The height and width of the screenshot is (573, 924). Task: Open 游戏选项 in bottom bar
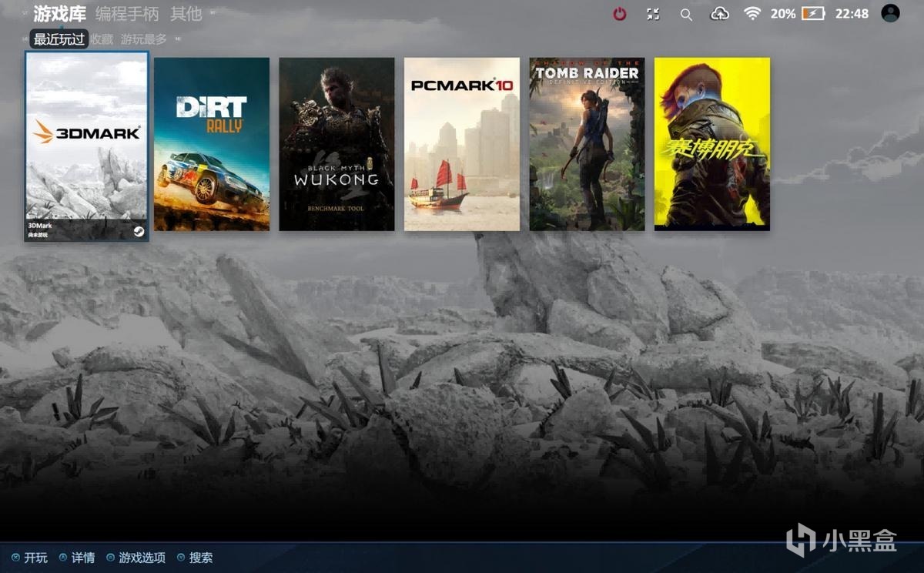click(x=136, y=558)
